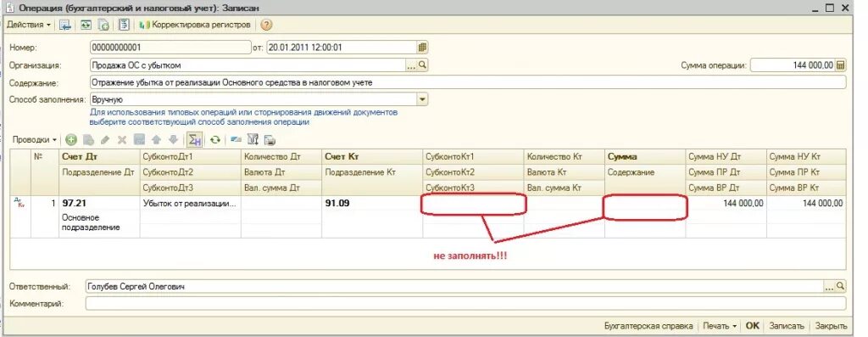868x337 pixels.
Task: Click the Организация field
Action: tap(248, 65)
